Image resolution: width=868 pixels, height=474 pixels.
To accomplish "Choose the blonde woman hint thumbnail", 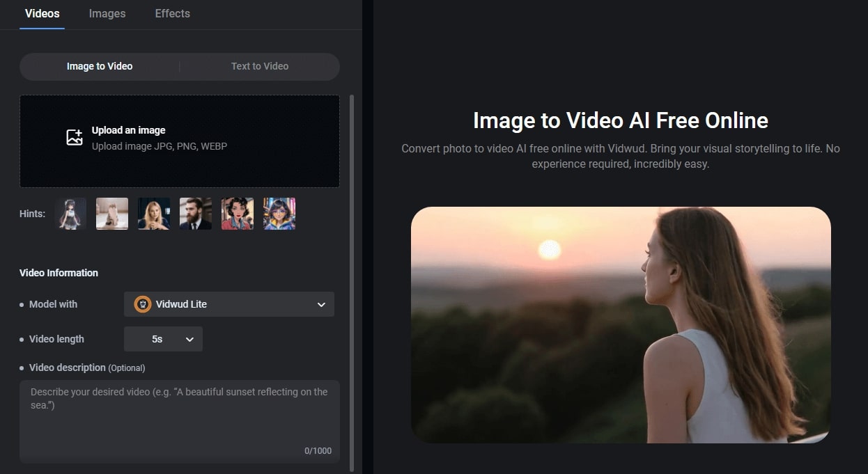I will point(154,214).
